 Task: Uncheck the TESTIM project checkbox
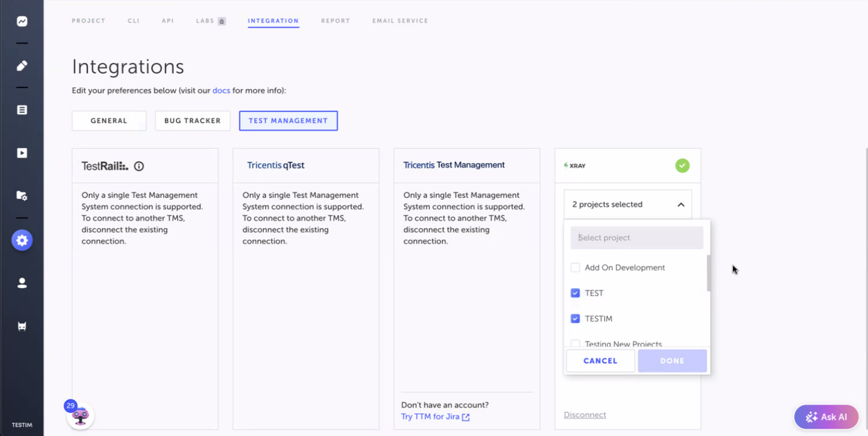pos(575,319)
